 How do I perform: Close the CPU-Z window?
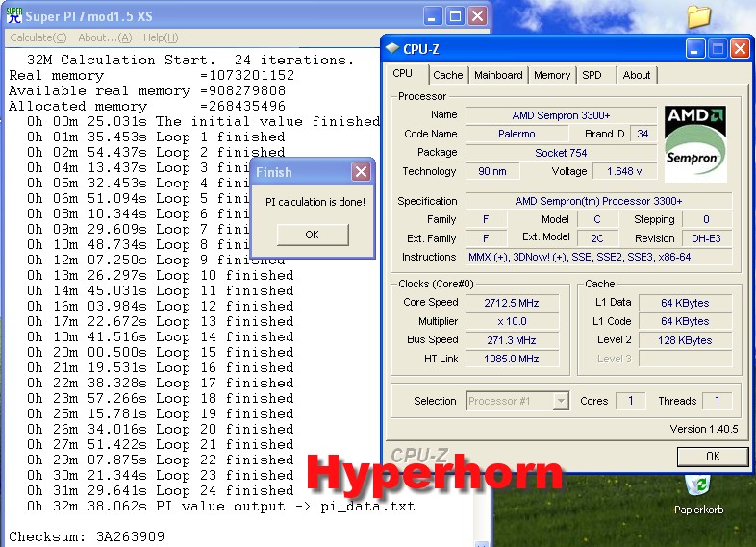coord(740,49)
